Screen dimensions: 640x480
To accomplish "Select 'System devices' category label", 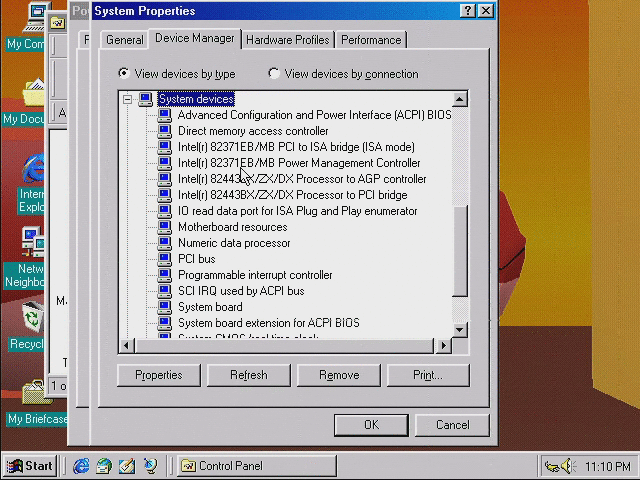I will coord(196,99).
